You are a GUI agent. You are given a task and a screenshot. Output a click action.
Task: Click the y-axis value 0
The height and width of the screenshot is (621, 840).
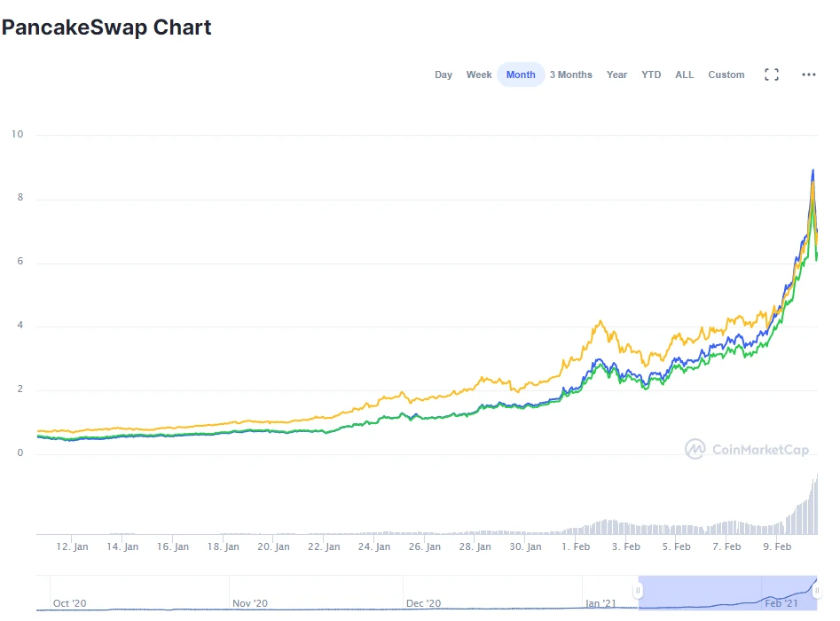(20, 452)
